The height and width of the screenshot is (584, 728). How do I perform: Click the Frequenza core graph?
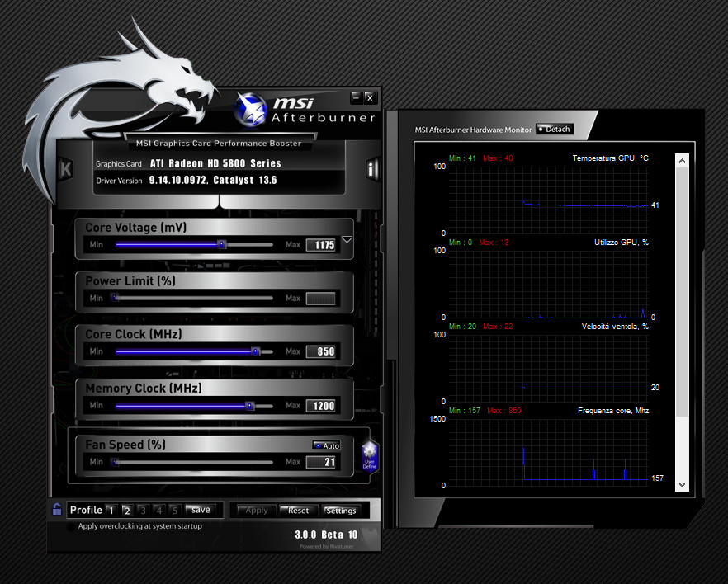(x=548, y=452)
